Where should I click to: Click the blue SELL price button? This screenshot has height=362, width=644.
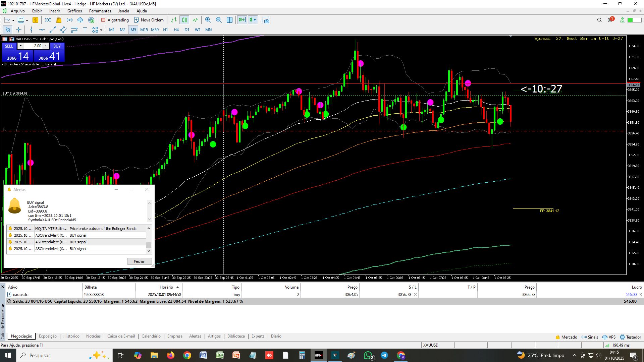click(17, 56)
